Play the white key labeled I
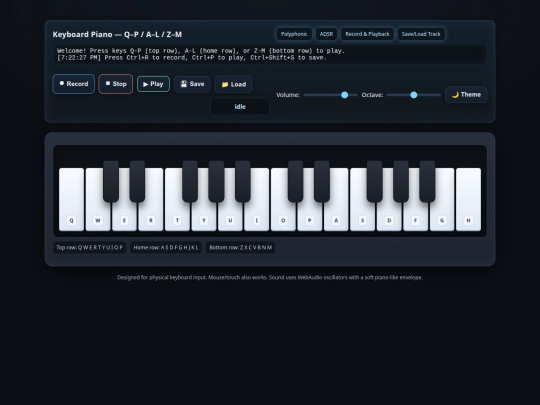This screenshot has height=405, width=540. [x=257, y=217]
